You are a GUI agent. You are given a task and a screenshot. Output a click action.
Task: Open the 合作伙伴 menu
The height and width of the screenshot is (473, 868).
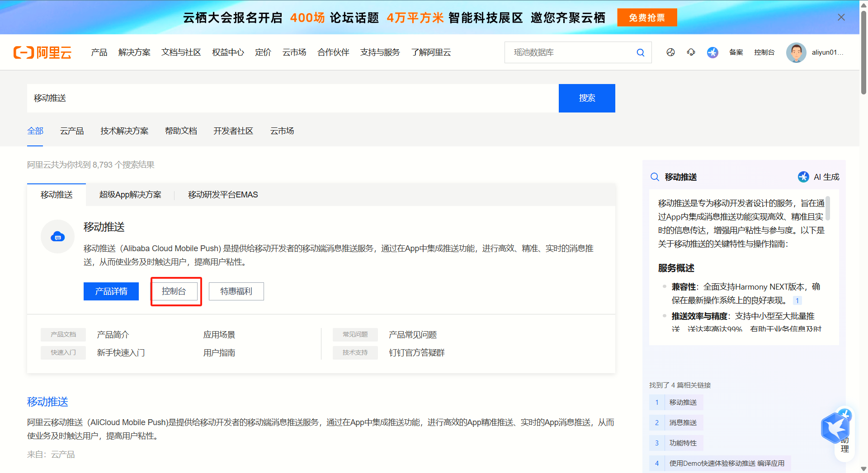334,52
